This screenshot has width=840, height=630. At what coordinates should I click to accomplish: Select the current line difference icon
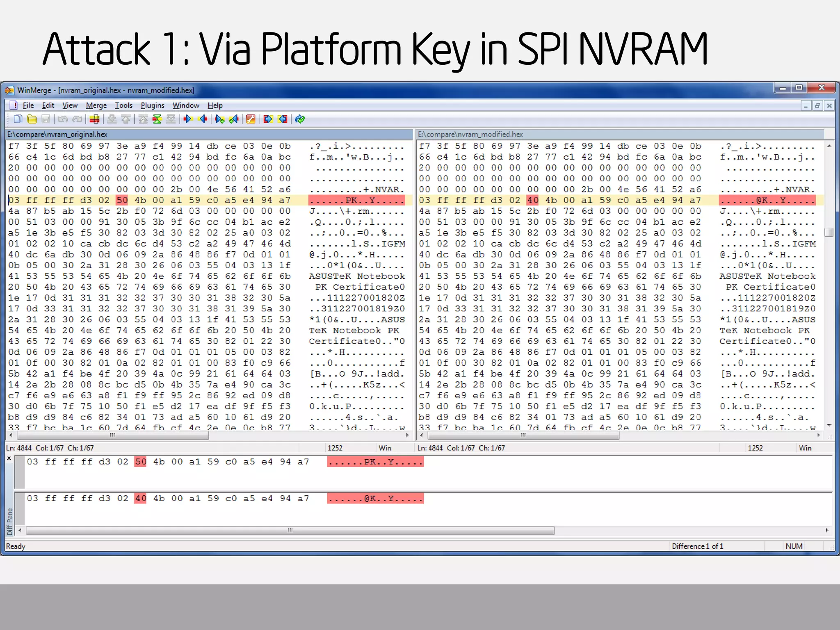(x=94, y=119)
